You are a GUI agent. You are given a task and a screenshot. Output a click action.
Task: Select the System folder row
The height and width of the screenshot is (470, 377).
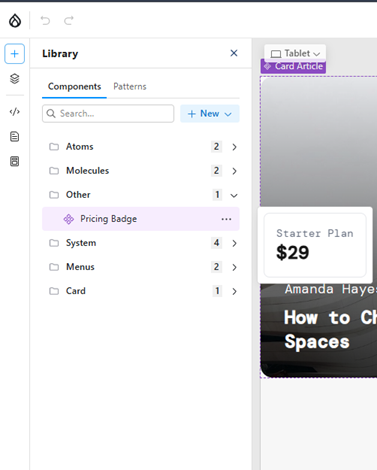click(141, 243)
